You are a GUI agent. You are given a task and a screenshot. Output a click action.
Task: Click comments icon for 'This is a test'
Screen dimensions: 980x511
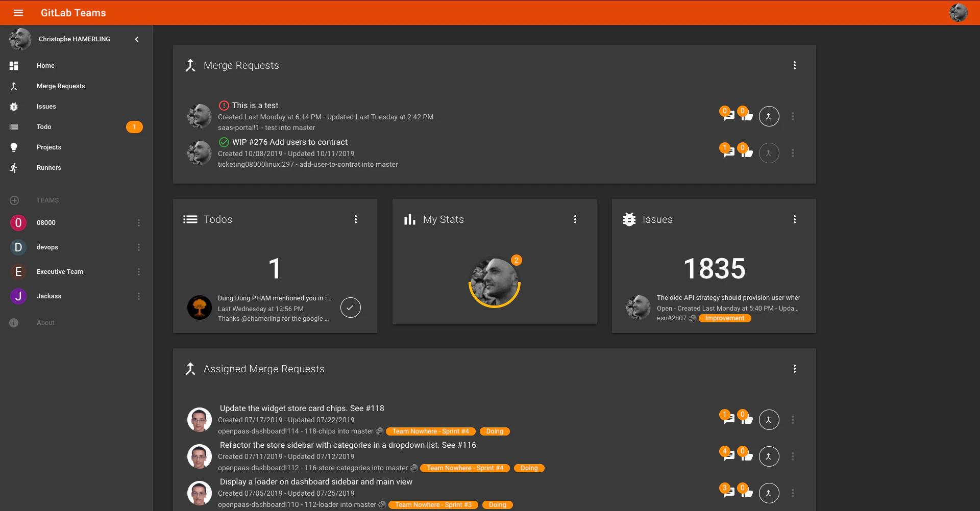(x=729, y=115)
